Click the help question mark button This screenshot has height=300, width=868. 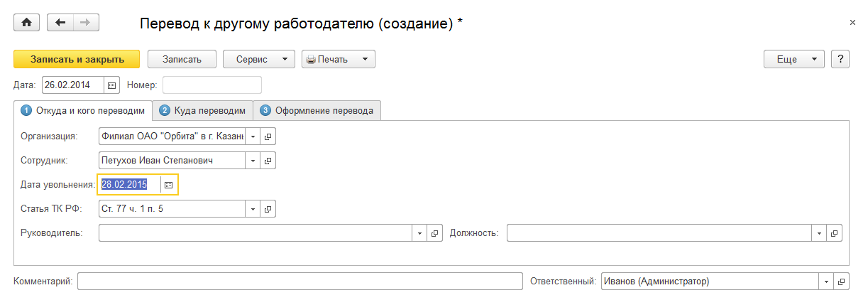(x=840, y=60)
